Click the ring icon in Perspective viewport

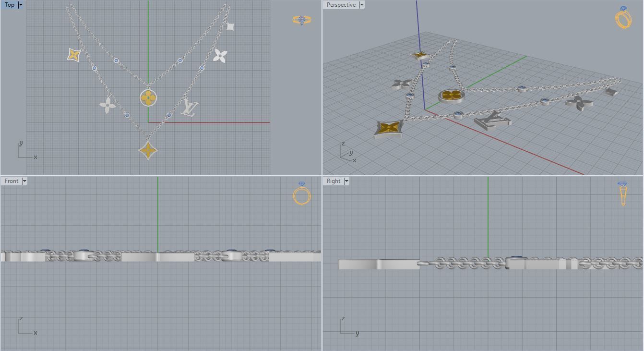pyautogui.click(x=623, y=17)
